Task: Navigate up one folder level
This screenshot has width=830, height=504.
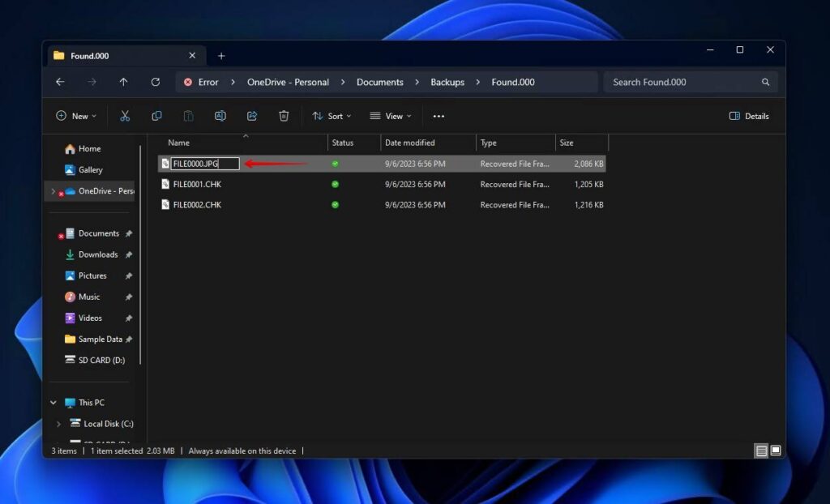Action: coord(123,82)
